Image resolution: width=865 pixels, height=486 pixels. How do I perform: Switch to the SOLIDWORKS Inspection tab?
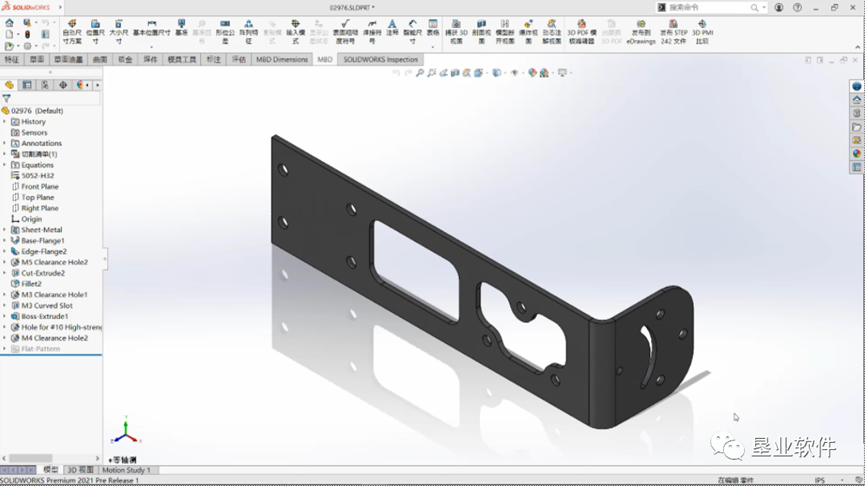point(381,60)
